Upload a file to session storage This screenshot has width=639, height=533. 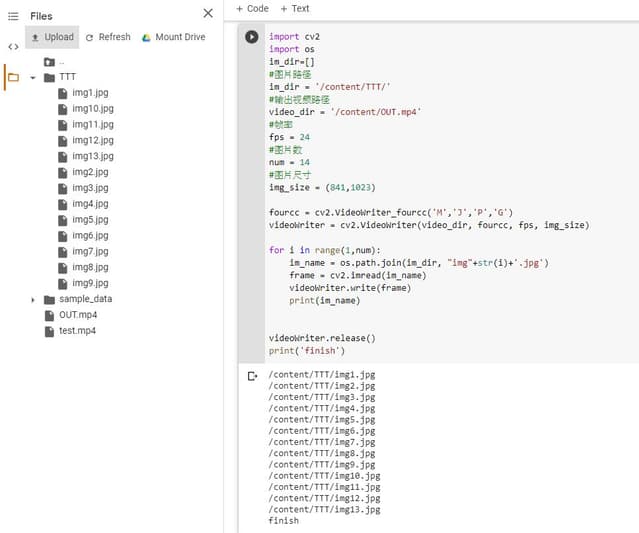[x=51, y=37]
